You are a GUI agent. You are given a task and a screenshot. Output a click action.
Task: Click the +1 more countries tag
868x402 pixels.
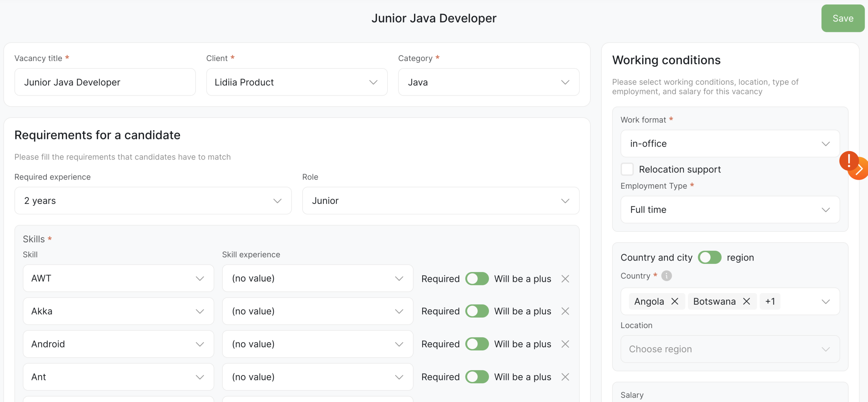coord(770,301)
